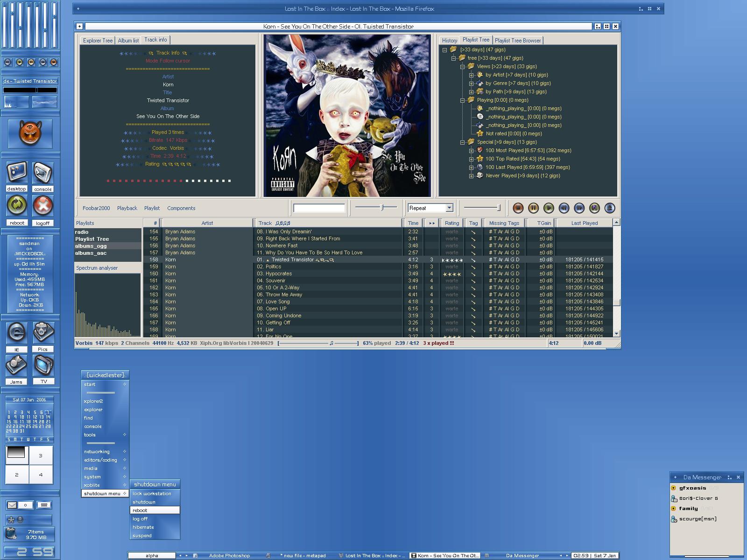Select 'lock workstation' in shutdown menu

pyautogui.click(x=155, y=494)
